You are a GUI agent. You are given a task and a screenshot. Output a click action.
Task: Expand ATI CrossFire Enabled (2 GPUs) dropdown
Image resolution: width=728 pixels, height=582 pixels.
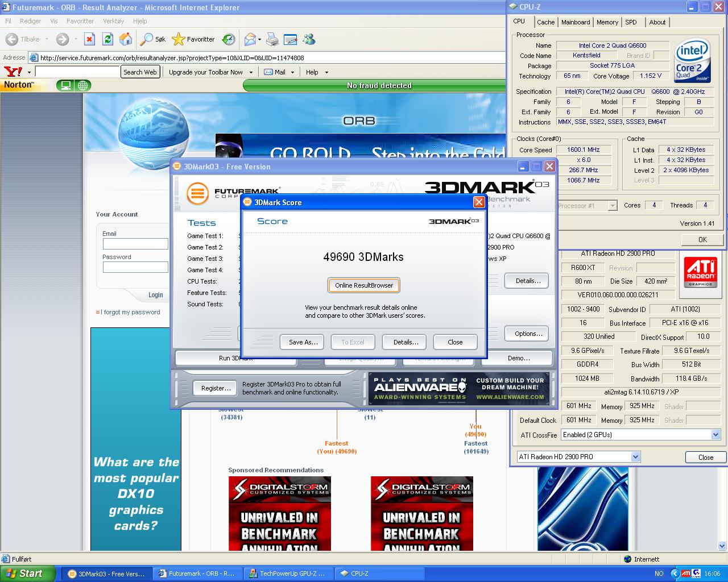(715, 435)
